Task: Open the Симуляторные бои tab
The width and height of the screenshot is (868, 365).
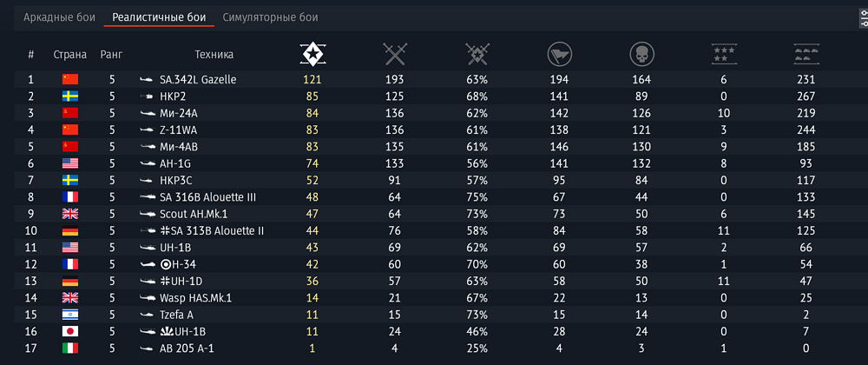Action: pyautogui.click(x=270, y=17)
